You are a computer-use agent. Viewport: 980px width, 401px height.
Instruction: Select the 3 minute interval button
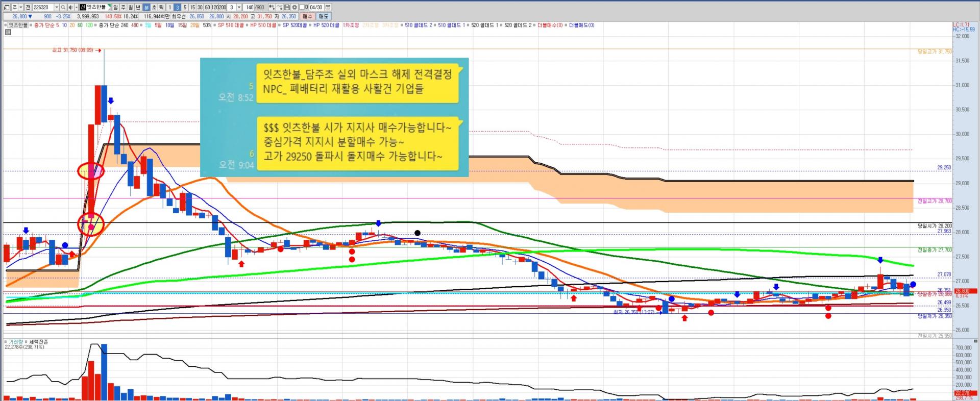178,8
